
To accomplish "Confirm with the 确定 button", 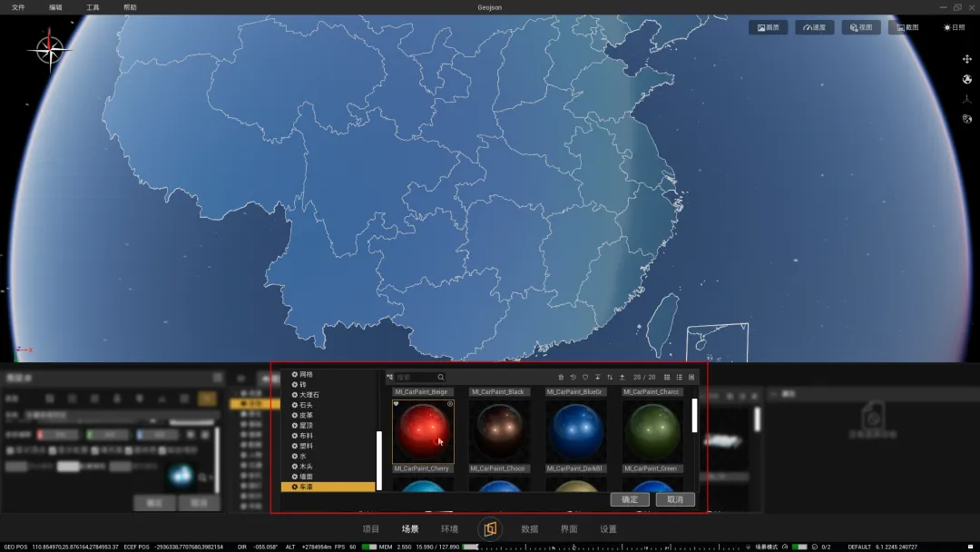I will coord(630,499).
